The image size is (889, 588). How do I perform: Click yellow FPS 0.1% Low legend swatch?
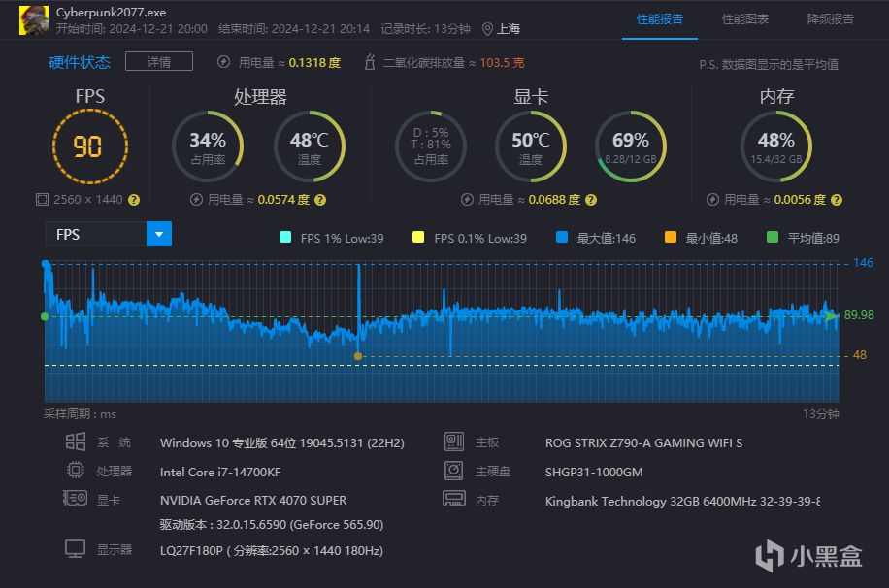418,237
